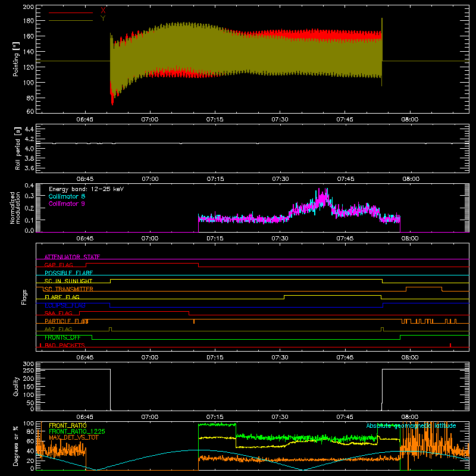The width and height of the screenshot is (476, 476).
Task: Click the ATTENUATOR_STATE flag label
Action: point(72,257)
